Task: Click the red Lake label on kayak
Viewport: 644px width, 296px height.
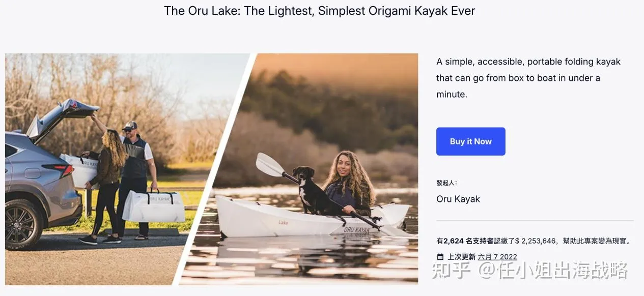Action: pyautogui.click(x=283, y=222)
